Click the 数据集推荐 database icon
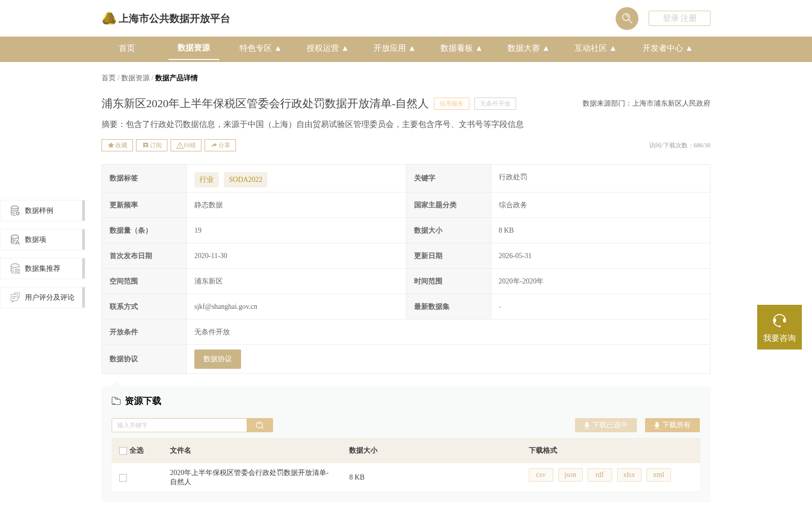Image resolution: width=812 pixels, height=508 pixels. pyautogui.click(x=15, y=268)
